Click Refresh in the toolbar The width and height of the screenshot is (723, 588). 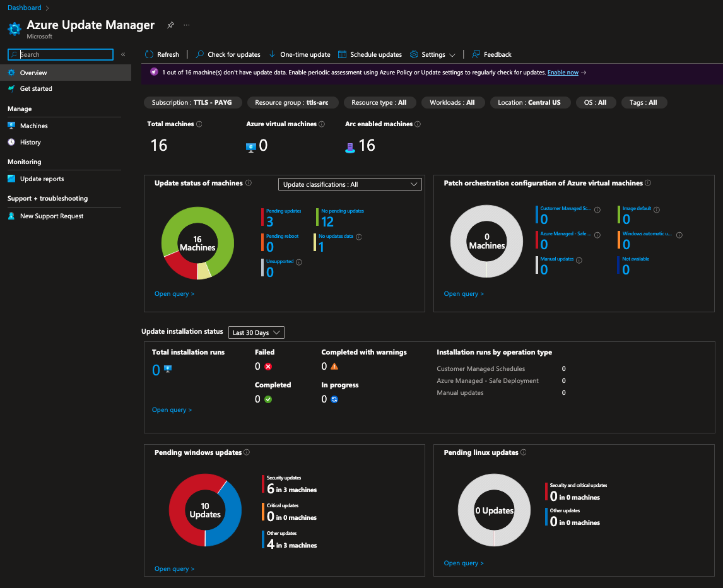coord(162,54)
